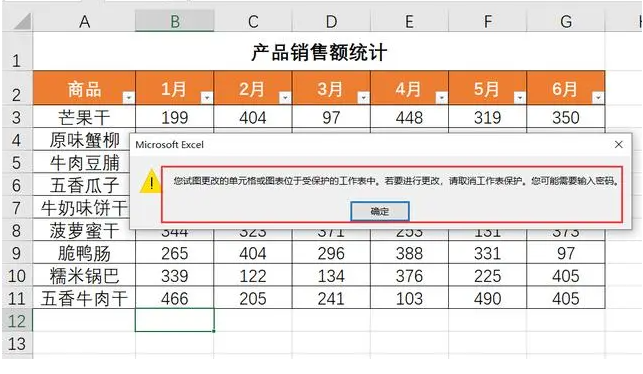Click cell 97 in 芒果干 row
The height and width of the screenshot is (374, 643).
click(x=331, y=117)
